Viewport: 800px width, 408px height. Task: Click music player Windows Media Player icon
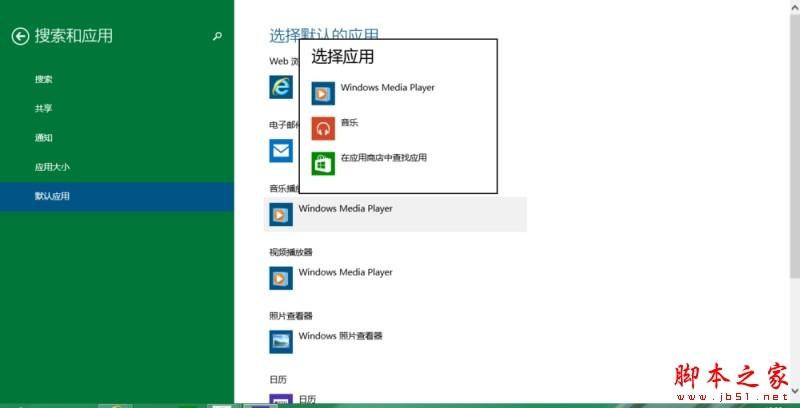tap(281, 215)
